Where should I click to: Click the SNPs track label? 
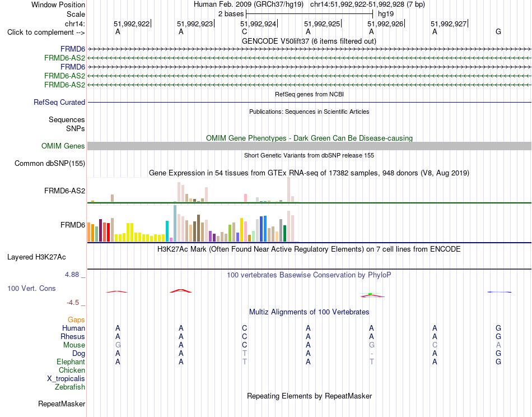(76, 129)
